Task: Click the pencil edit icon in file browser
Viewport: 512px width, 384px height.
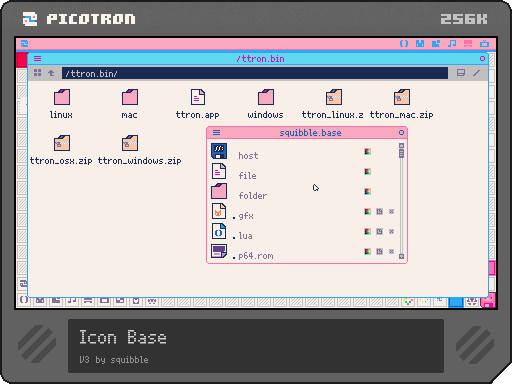Action: [x=477, y=73]
